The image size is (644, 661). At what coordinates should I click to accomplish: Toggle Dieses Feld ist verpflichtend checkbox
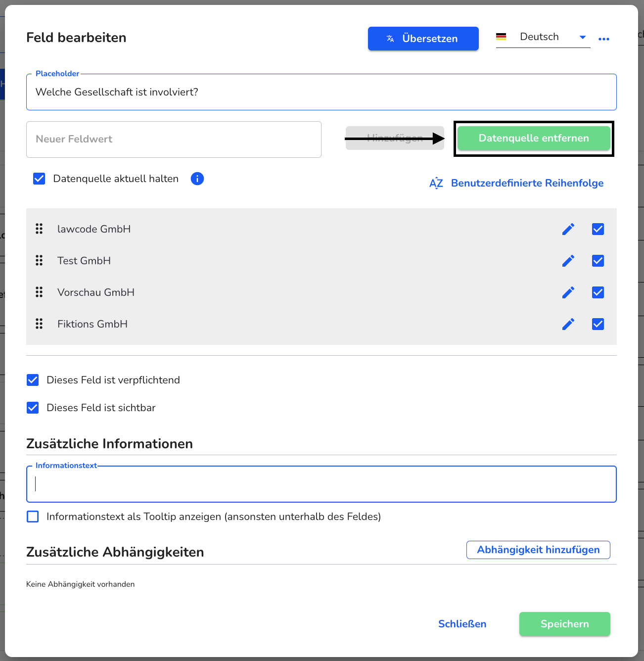click(x=33, y=380)
